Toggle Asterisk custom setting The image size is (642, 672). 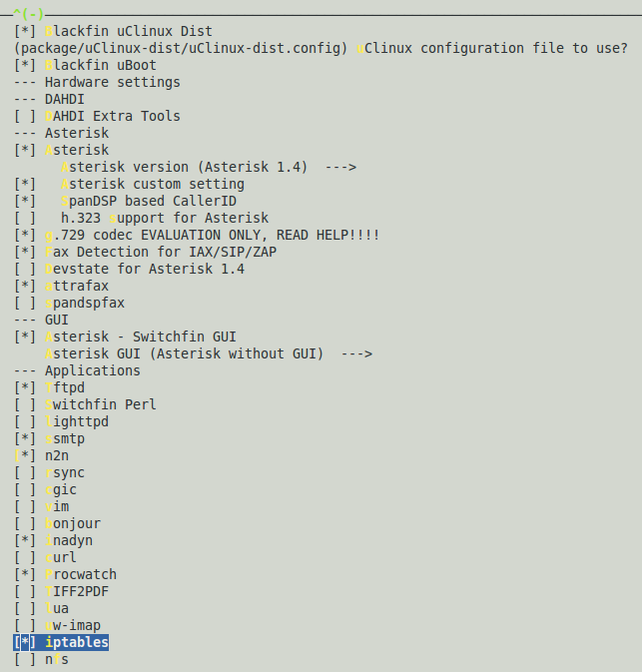pyautogui.click(x=25, y=185)
